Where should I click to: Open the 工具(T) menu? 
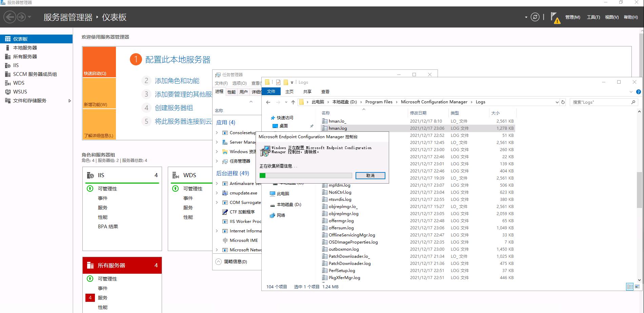pyautogui.click(x=593, y=17)
